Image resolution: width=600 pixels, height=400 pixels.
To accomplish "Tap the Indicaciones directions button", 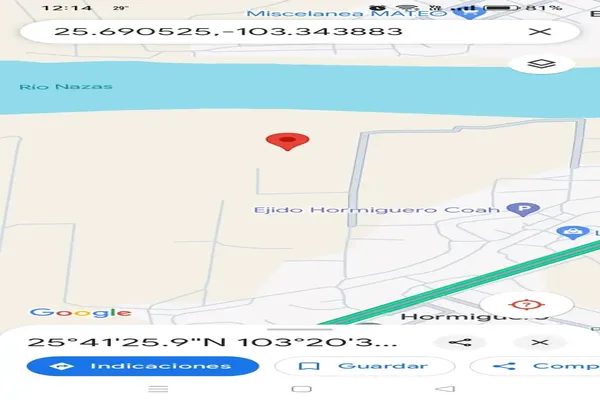I will point(143,366).
